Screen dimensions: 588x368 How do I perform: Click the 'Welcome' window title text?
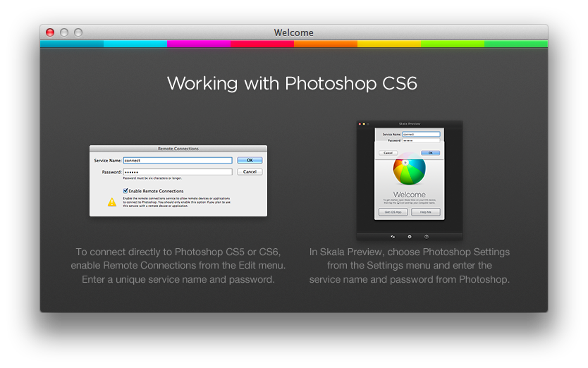tap(293, 32)
